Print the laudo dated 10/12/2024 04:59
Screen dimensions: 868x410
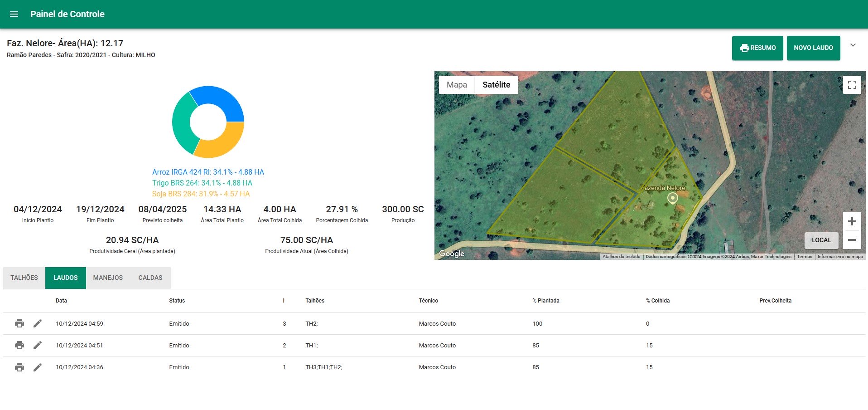[19, 323]
